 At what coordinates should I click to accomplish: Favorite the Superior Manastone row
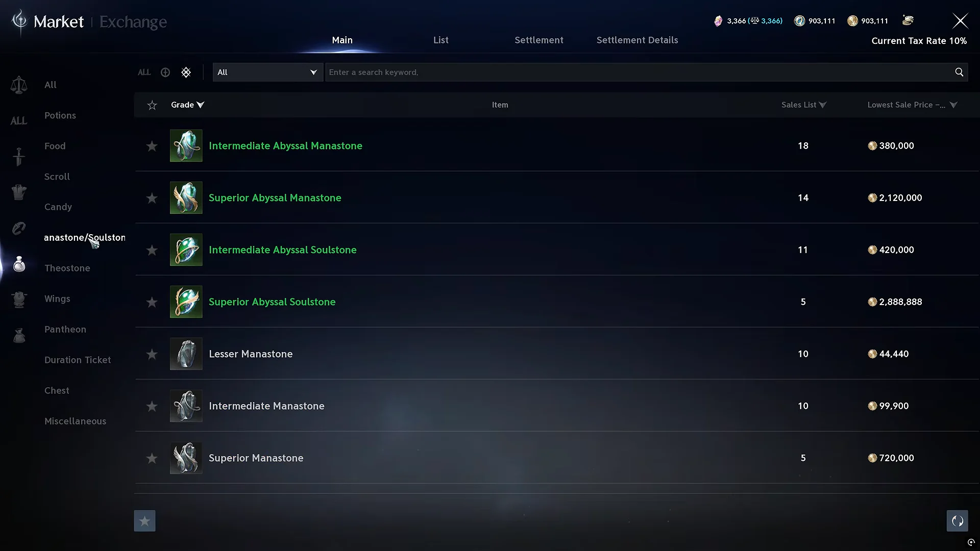(152, 458)
